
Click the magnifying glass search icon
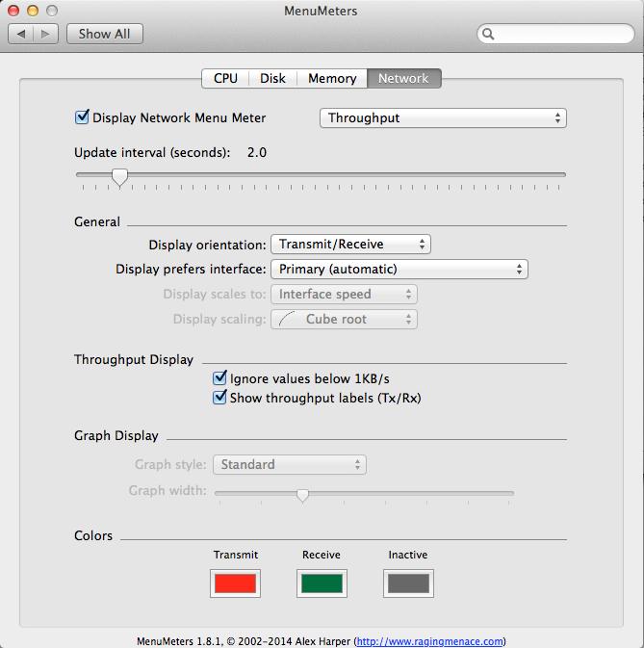[488, 34]
